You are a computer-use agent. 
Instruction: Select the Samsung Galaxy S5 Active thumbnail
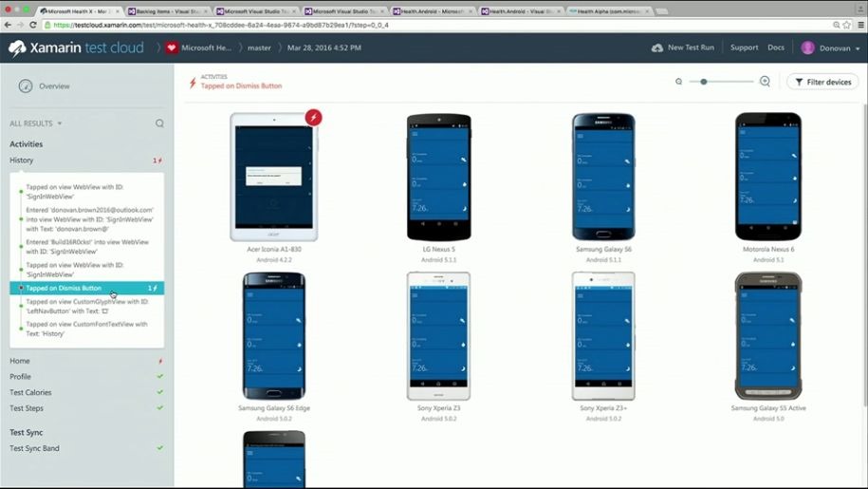tap(768, 335)
